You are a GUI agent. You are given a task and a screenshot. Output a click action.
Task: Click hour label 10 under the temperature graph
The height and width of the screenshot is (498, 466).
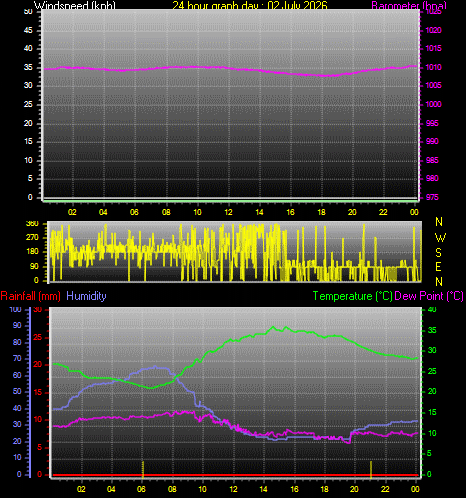point(202,489)
